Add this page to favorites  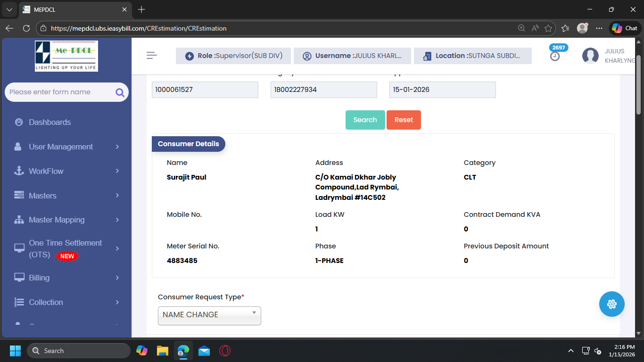point(548,28)
